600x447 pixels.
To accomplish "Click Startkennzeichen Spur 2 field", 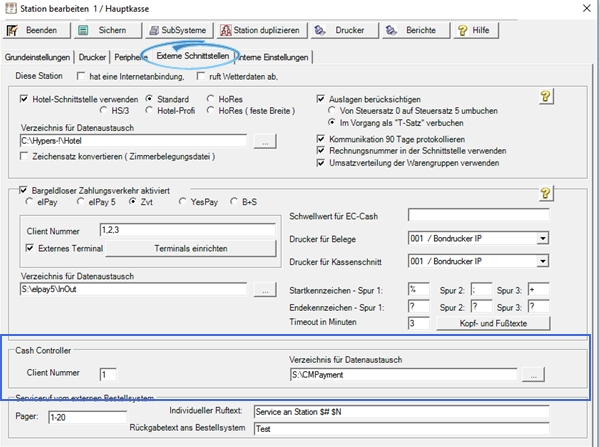I will 481,290.
